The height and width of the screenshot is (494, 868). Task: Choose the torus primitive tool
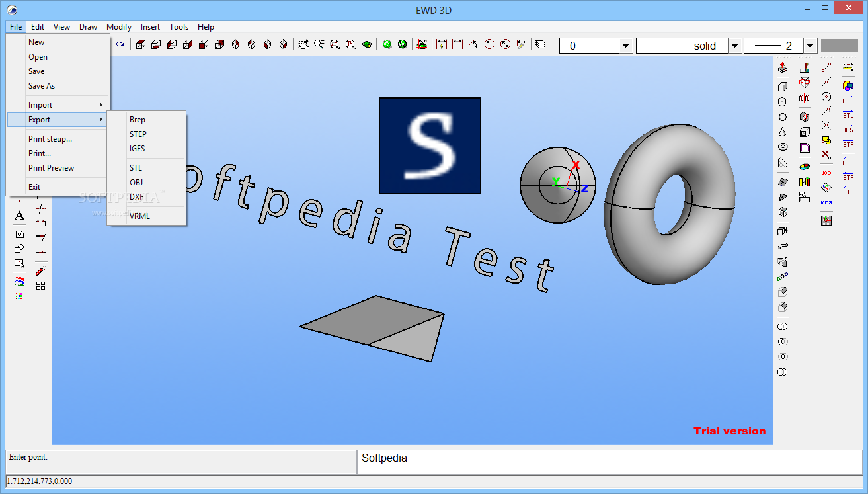pos(783,147)
